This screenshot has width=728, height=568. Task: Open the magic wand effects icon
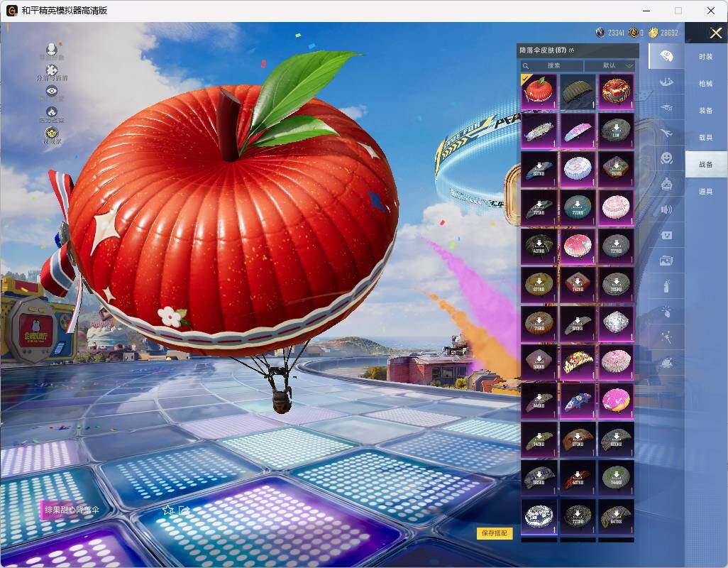pyautogui.click(x=666, y=337)
